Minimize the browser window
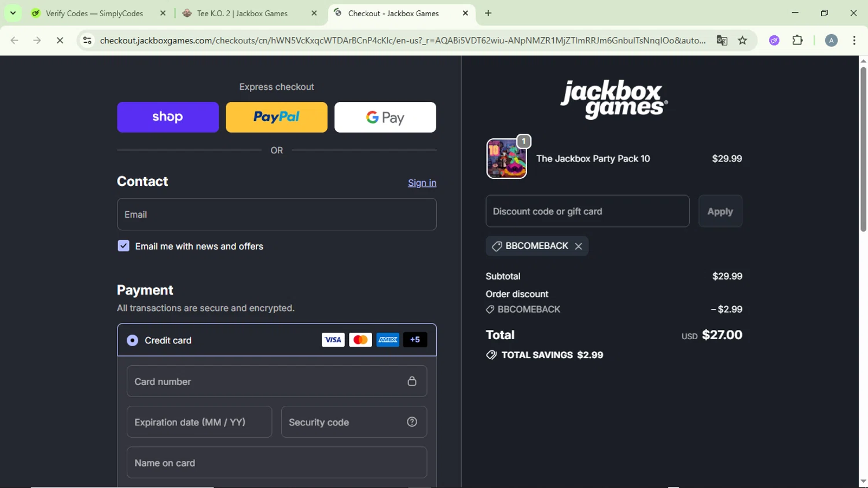 (795, 13)
